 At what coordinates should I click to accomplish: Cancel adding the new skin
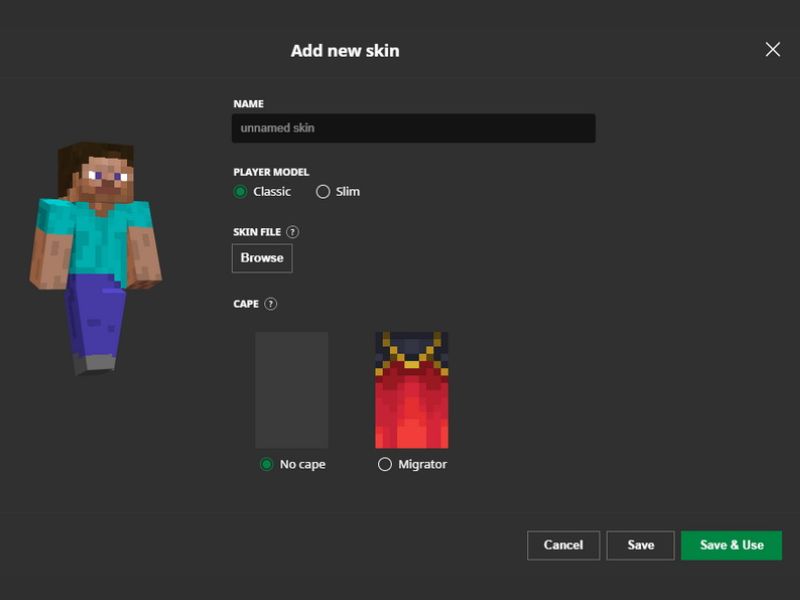tap(563, 545)
